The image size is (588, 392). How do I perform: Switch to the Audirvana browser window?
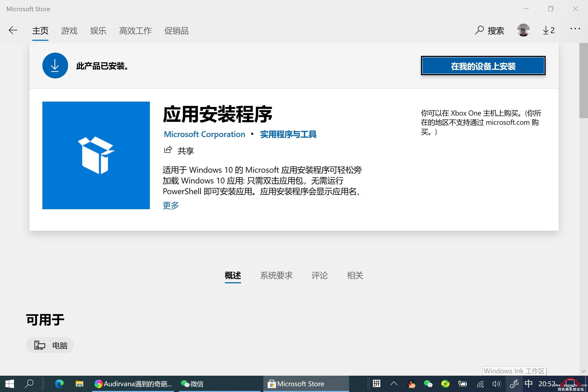[133, 384]
